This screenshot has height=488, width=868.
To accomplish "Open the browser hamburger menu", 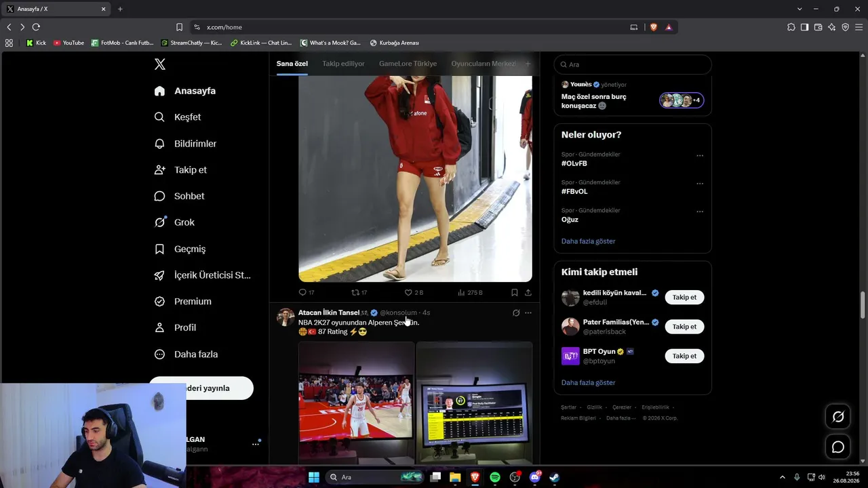I will [859, 27].
